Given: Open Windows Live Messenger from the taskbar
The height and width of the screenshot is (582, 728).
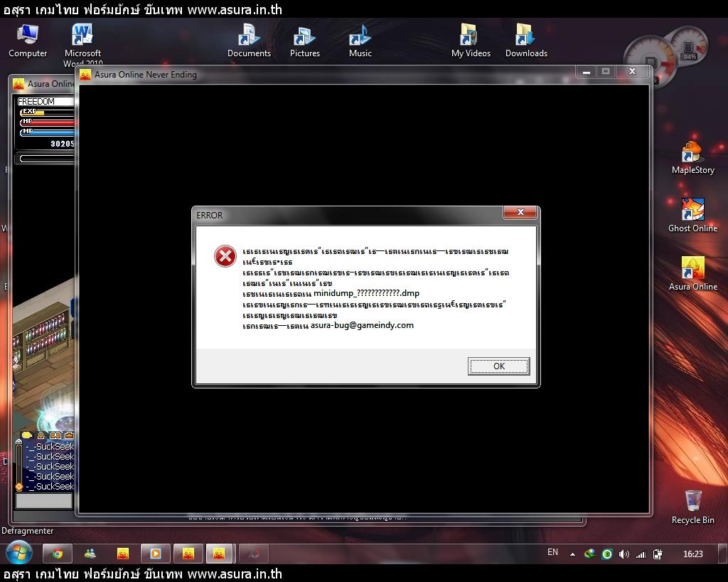Looking at the screenshot, I should [x=90, y=554].
